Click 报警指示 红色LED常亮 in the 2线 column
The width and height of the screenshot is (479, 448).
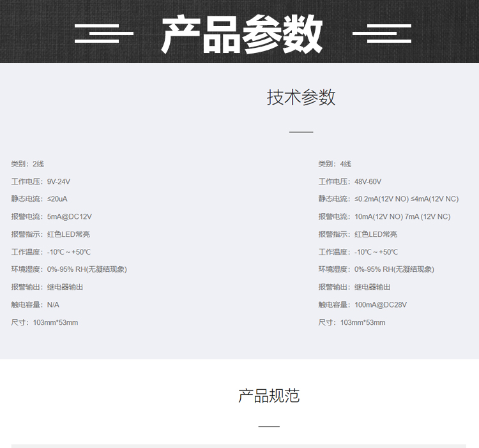50,234
